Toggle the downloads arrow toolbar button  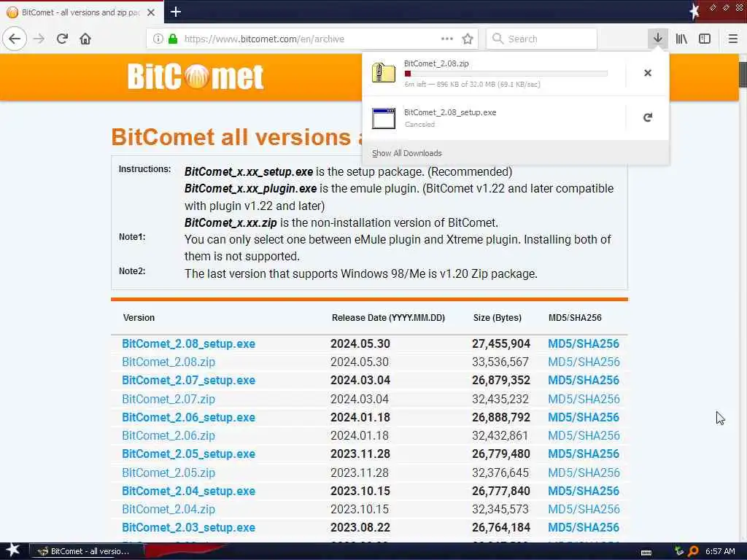click(657, 39)
